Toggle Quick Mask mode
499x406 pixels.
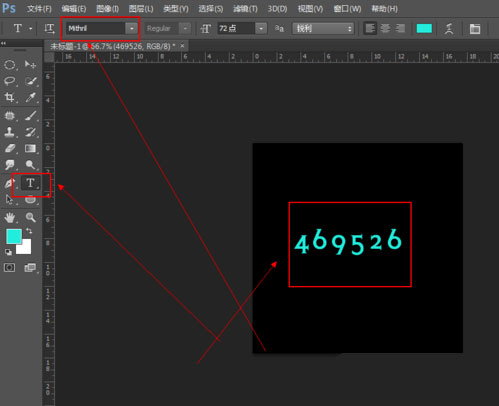tap(9, 267)
